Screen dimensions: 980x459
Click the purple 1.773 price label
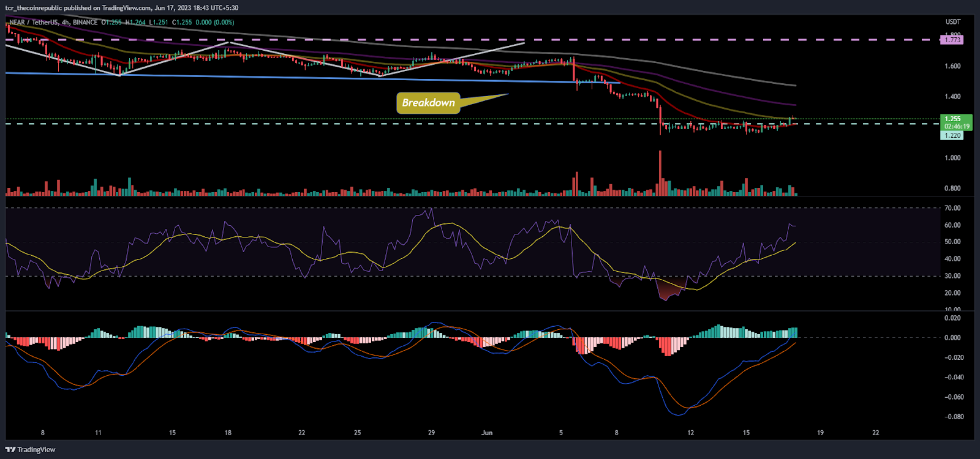(952, 40)
